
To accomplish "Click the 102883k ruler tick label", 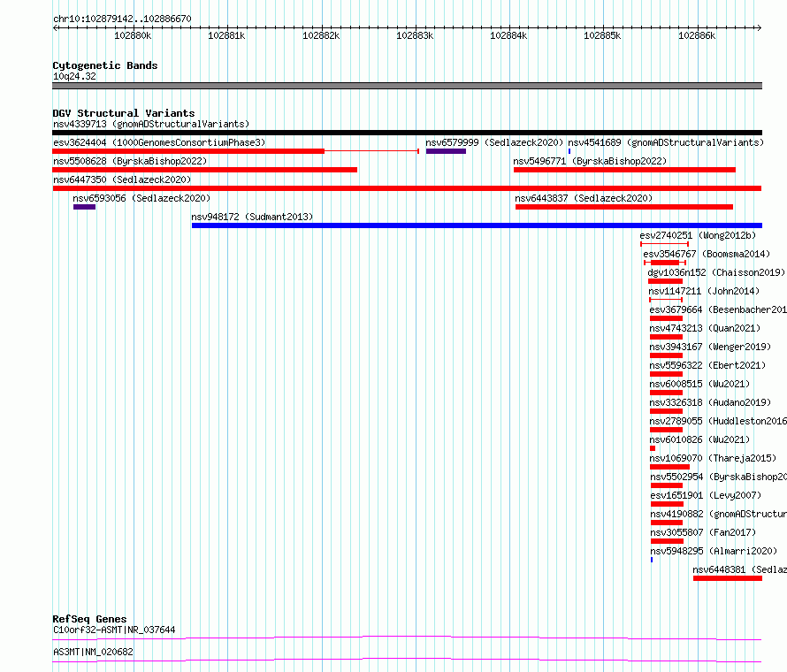I will (415, 35).
